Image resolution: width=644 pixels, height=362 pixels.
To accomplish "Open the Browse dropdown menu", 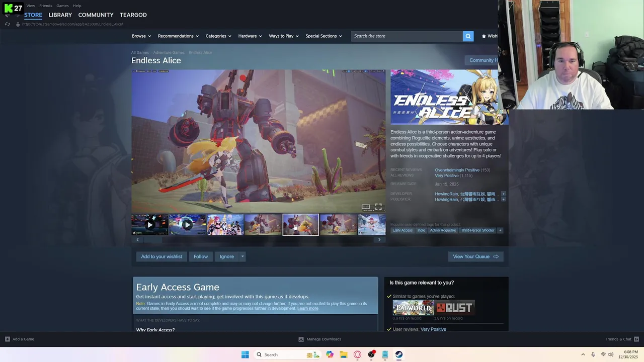I will (x=141, y=36).
